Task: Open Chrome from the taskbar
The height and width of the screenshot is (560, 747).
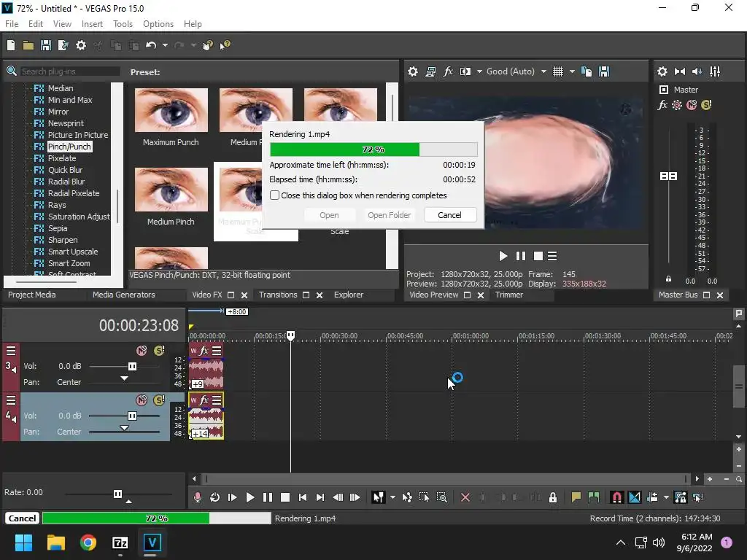Action: pos(88,542)
